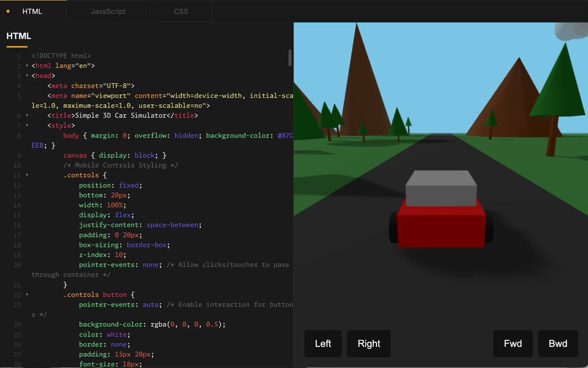The image size is (588, 368).
Task: Click the meta charset="UTF-8" line
Action: [x=91, y=85]
